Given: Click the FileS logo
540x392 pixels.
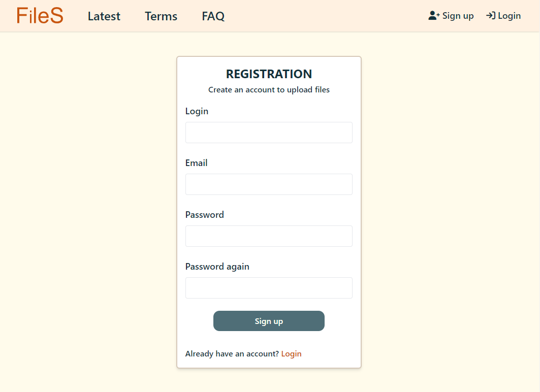Looking at the screenshot, I should tap(40, 15).
